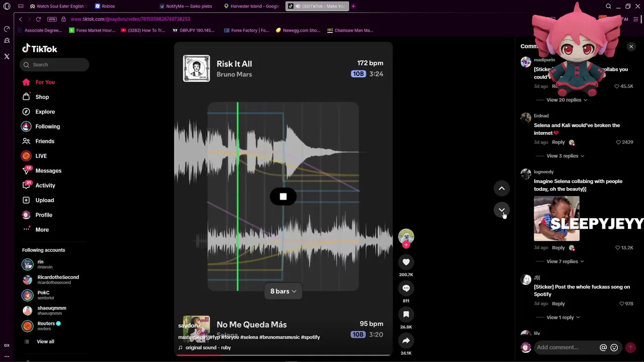Screen dimensions: 644x362
Task: Open the More menu in sidebar
Action: pyautogui.click(x=42, y=230)
